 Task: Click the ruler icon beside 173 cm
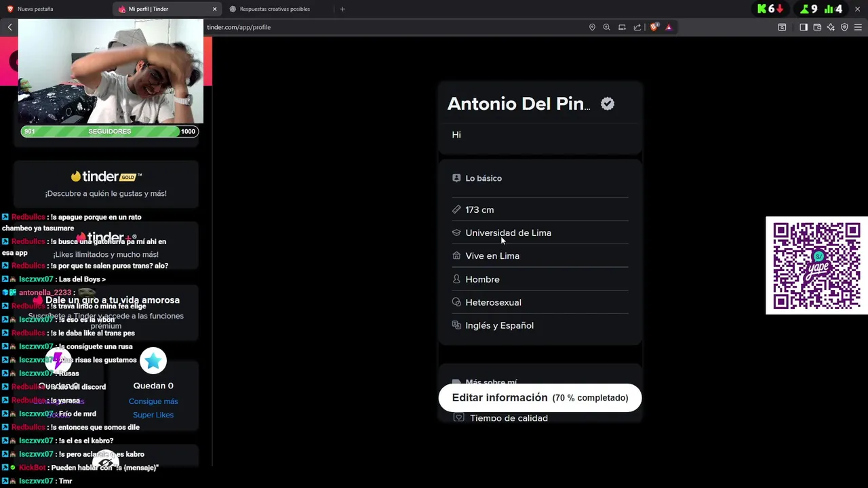456,209
